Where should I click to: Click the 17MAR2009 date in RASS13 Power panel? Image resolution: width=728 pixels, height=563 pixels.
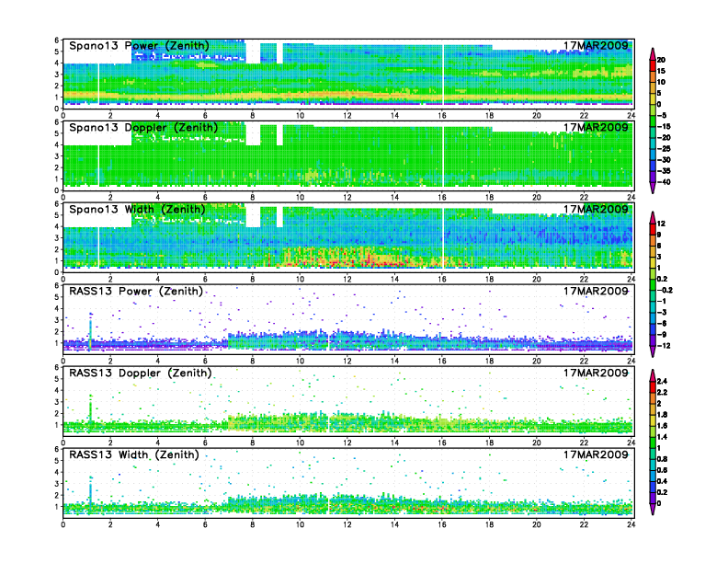click(596, 291)
